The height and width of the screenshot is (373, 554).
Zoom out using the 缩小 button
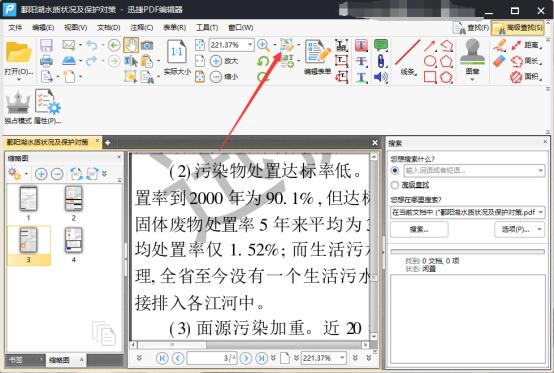(x=224, y=76)
